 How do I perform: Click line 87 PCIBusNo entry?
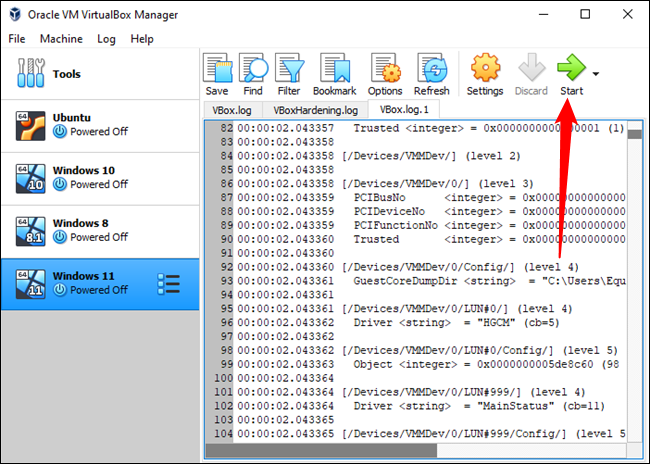[489, 198]
